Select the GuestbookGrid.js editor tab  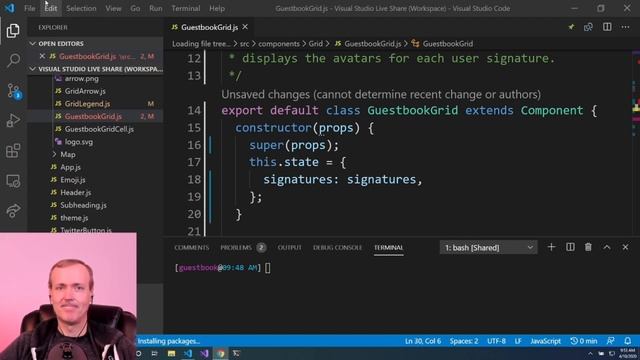tap(209, 27)
